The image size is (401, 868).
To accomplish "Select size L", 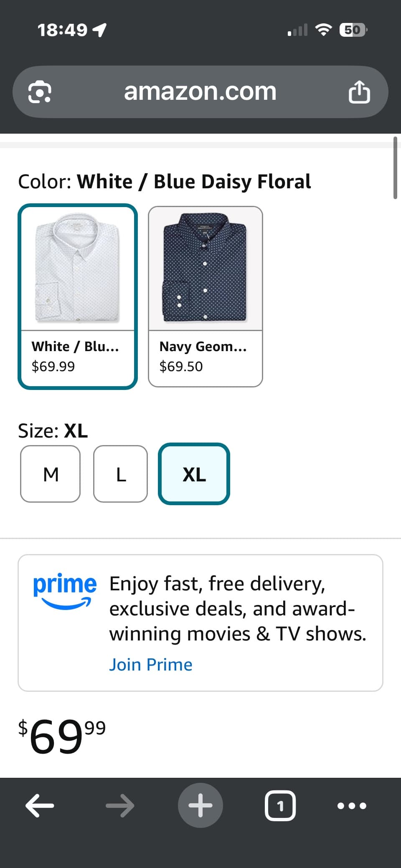I will pos(121,474).
